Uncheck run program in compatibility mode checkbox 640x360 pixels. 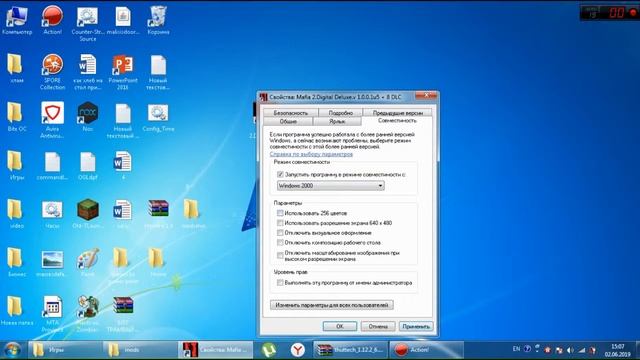(280, 174)
